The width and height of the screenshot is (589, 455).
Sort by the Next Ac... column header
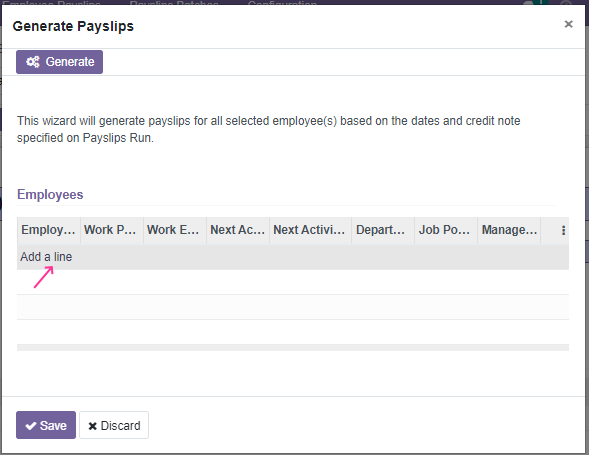238,230
